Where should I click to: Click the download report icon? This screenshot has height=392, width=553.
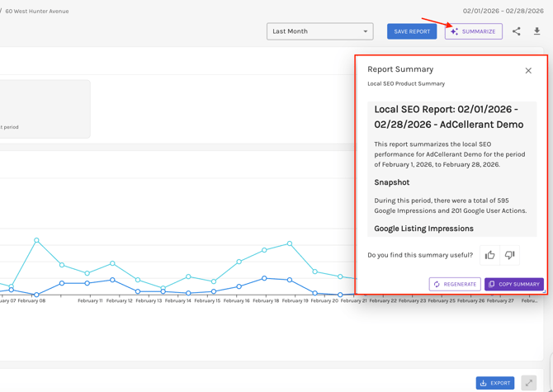pyautogui.click(x=537, y=31)
